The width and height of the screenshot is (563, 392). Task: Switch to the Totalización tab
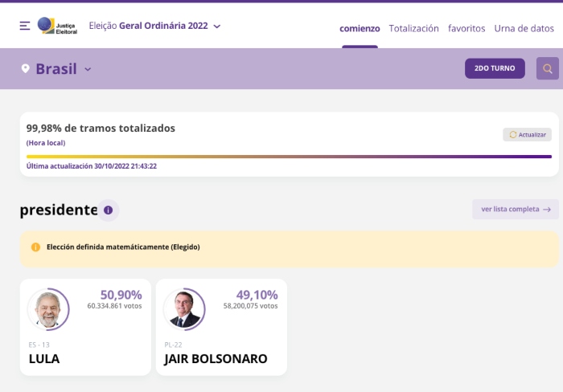413,28
